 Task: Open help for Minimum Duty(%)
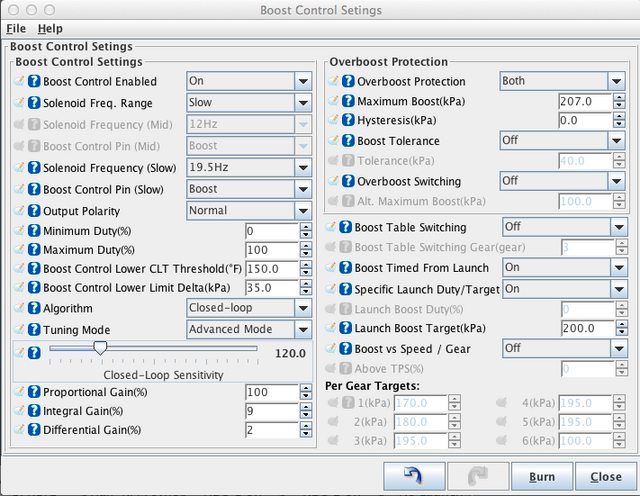[34, 231]
